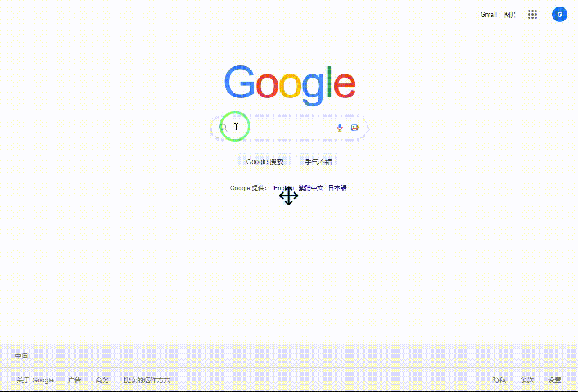Click the Google logo
This screenshot has height=392, width=578.
point(290,85)
